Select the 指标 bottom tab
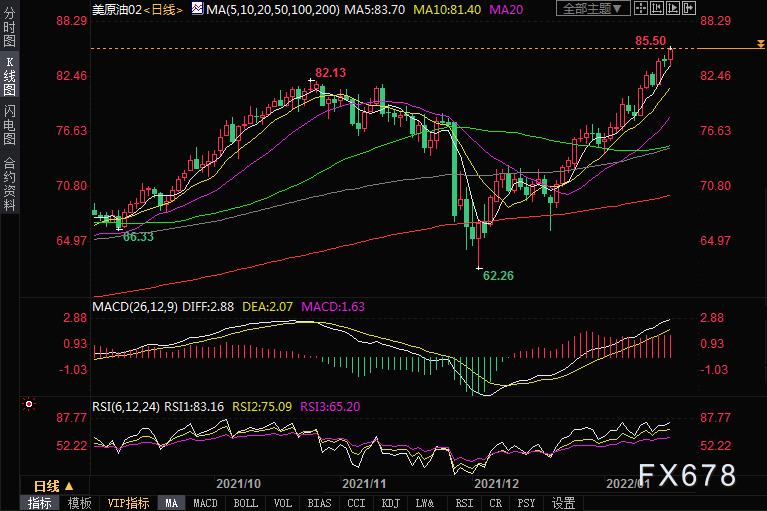 tap(40, 503)
